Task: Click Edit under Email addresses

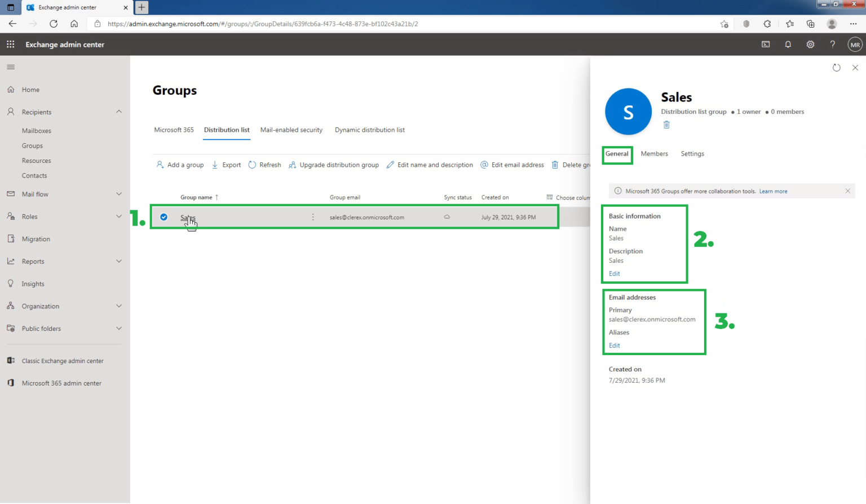Action: point(614,345)
